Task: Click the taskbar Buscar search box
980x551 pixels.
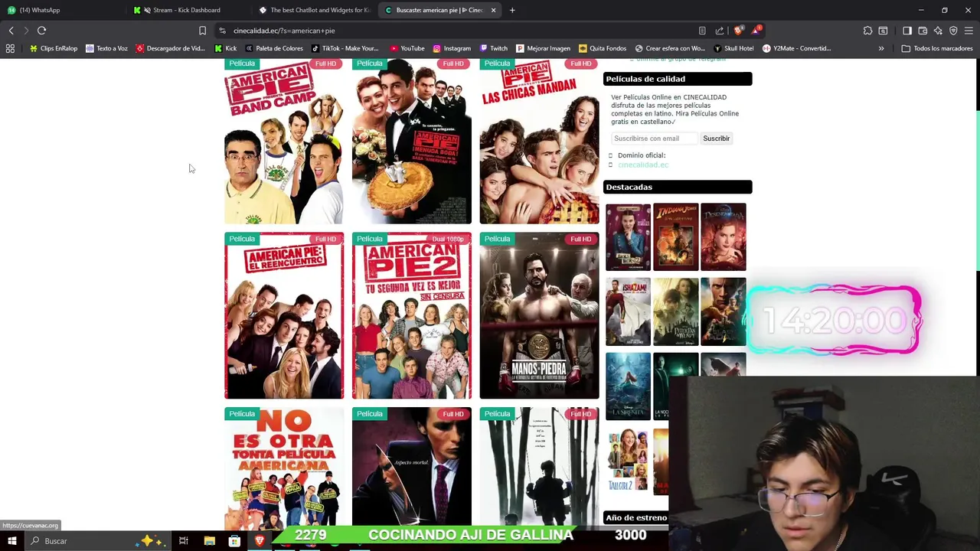Action: click(x=100, y=541)
